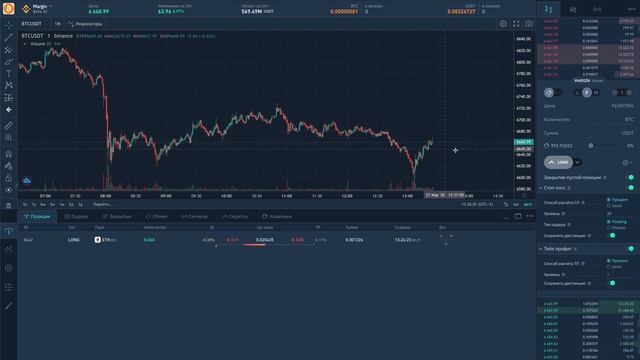This screenshot has height=360, width=640.
Task: Take a chart snapshot with camera icon
Action: (529, 24)
